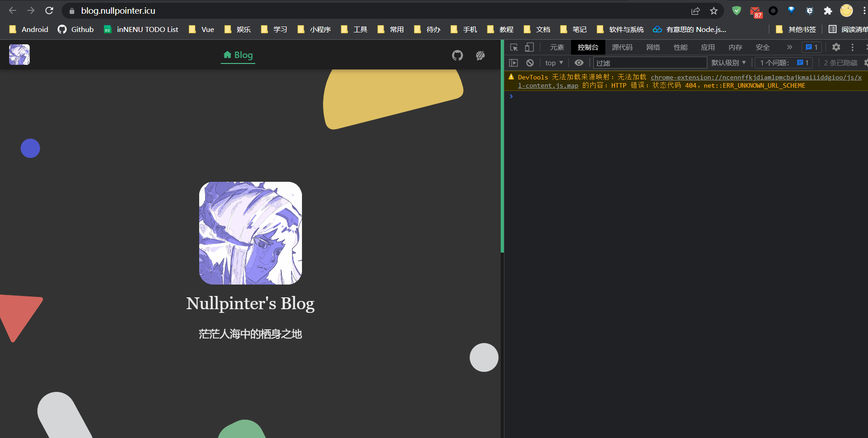Screen dimensions: 868x438
Task: Click the Chrome profile avatar picture
Action: tap(847, 11)
